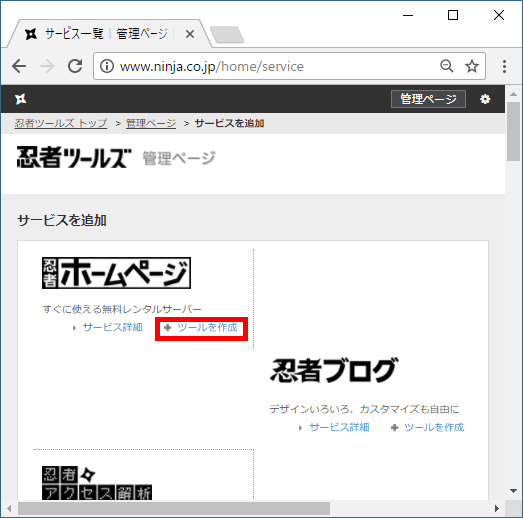Go back with the browser back arrow

click(19, 66)
